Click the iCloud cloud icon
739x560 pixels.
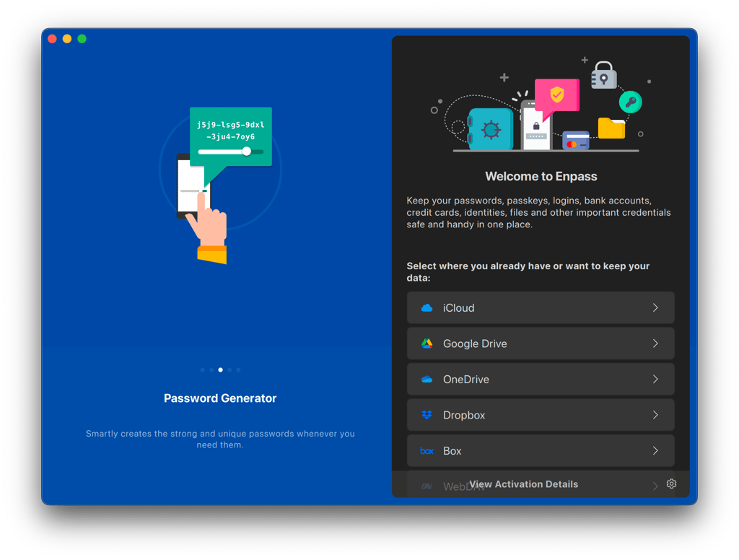[x=427, y=308]
